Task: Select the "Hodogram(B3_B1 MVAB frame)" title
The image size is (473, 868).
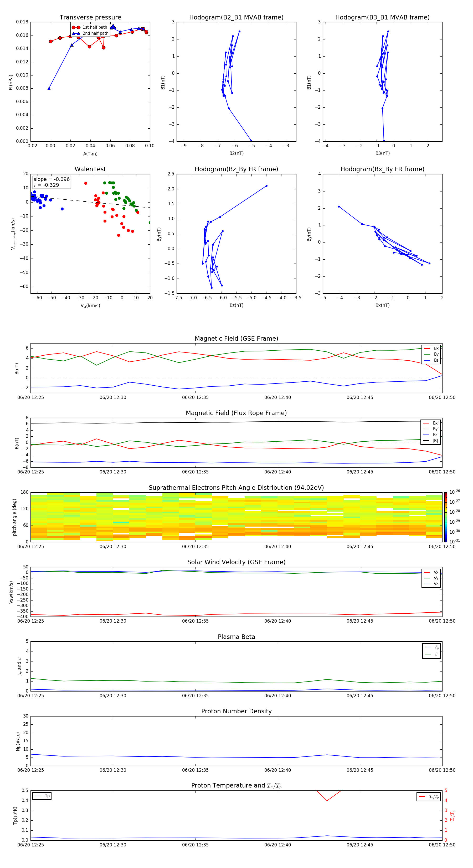Action: [x=382, y=17]
